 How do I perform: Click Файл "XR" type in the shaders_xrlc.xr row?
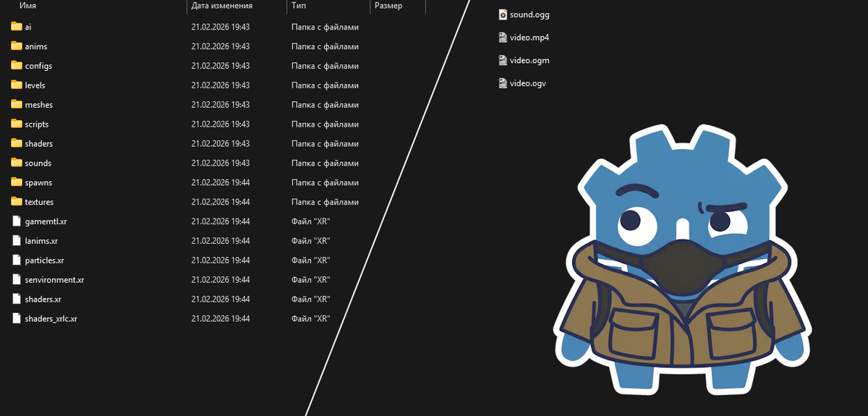pyautogui.click(x=311, y=318)
